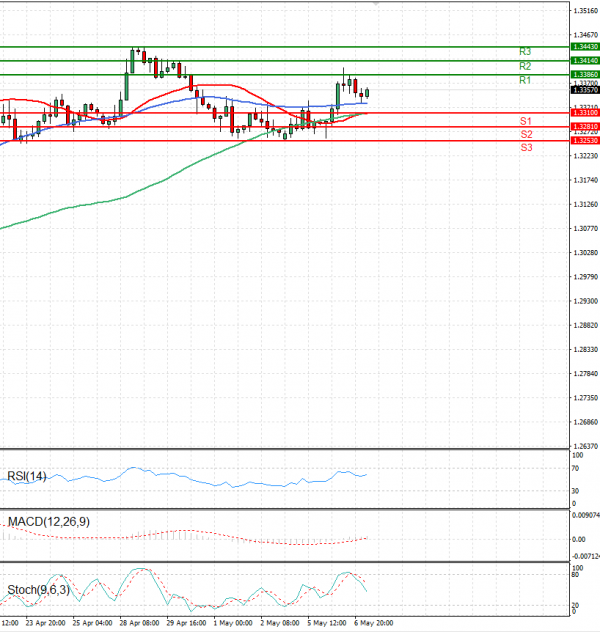Click the S1 support label
The width and height of the screenshot is (600, 632).
point(525,121)
